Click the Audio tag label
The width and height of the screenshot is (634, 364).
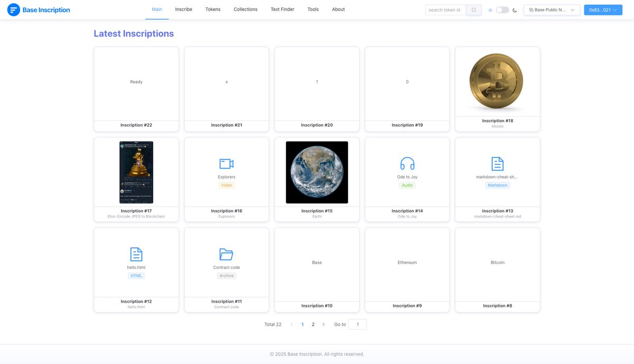[407, 185]
